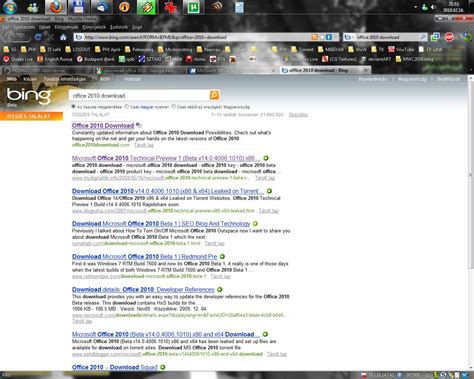The height and width of the screenshot is (379, 474).
Task: Click the Bing logo
Action: click(x=29, y=96)
